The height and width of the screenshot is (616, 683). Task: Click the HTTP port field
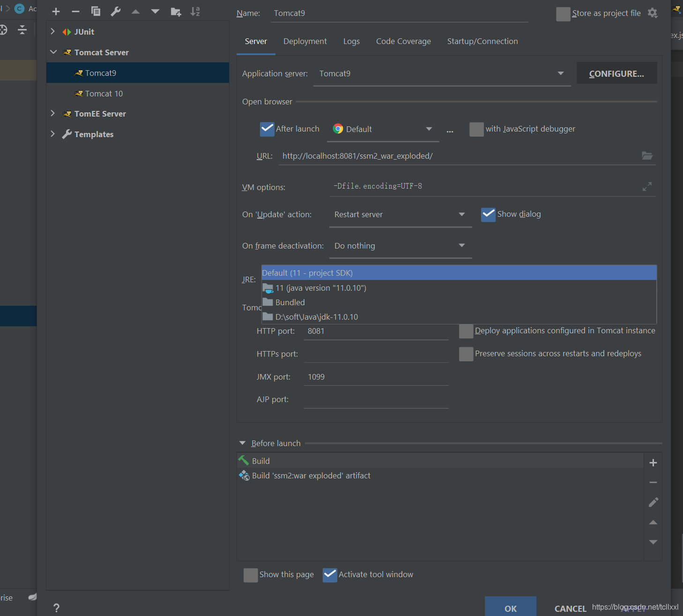(x=376, y=331)
